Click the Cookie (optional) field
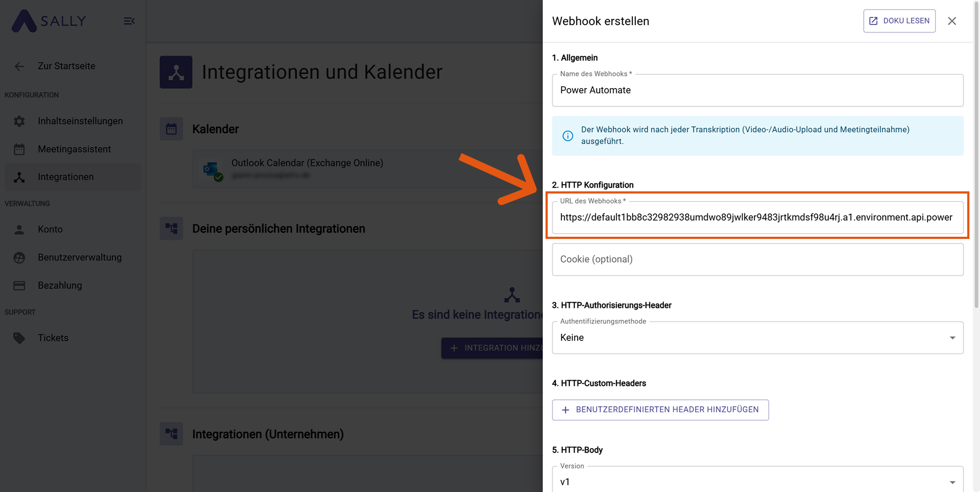980x492 pixels. click(x=757, y=260)
